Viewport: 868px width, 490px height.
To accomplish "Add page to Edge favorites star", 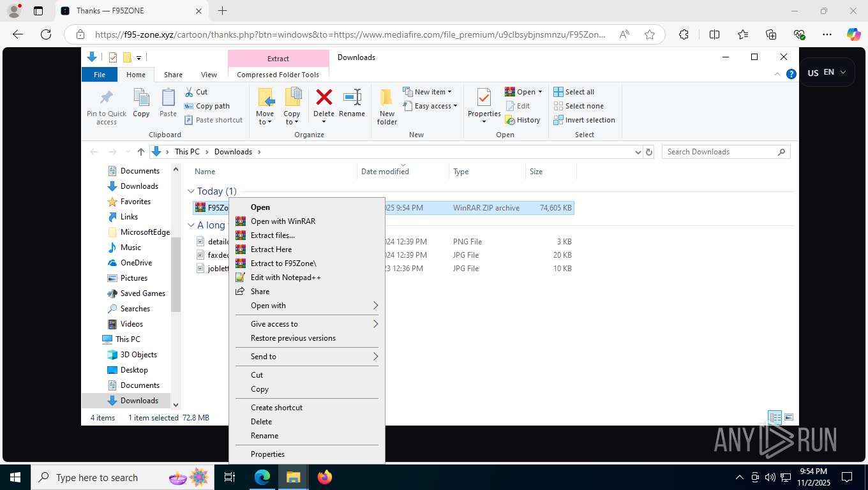I will click(x=650, y=34).
